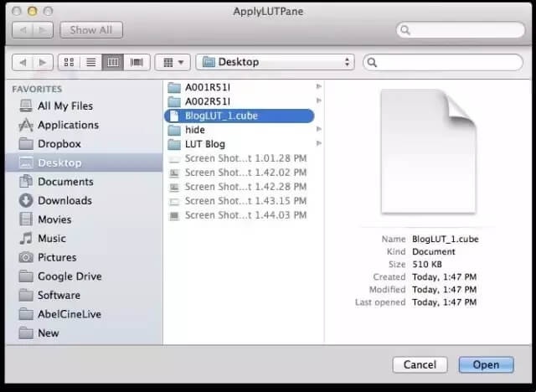
Task: Cancel the file dialog
Action: 420,364
